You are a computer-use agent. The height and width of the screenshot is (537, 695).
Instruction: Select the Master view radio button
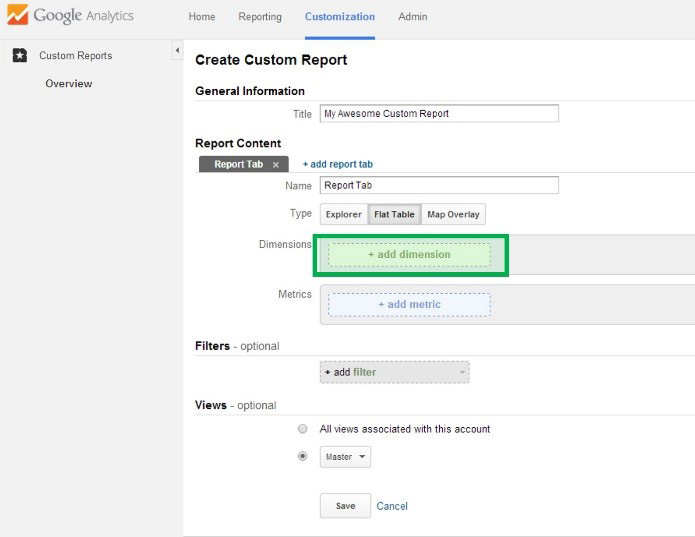point(302,456)
